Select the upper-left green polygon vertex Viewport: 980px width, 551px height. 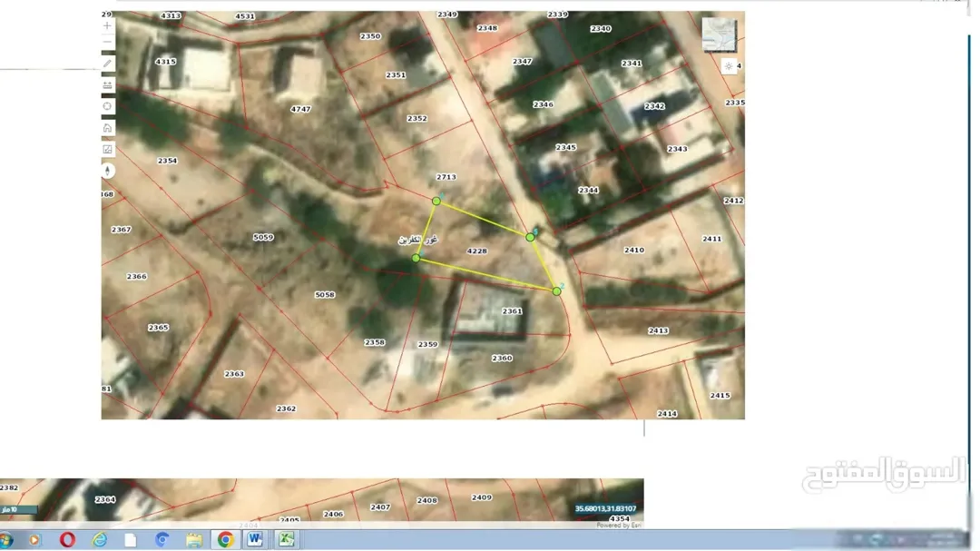[436, 201]
